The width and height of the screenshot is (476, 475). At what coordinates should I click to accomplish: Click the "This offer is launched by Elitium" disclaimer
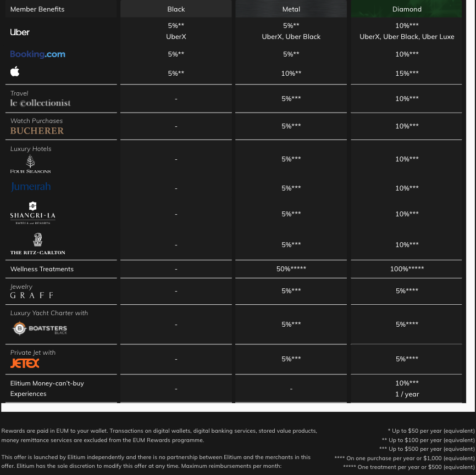[x=156, y=462]
